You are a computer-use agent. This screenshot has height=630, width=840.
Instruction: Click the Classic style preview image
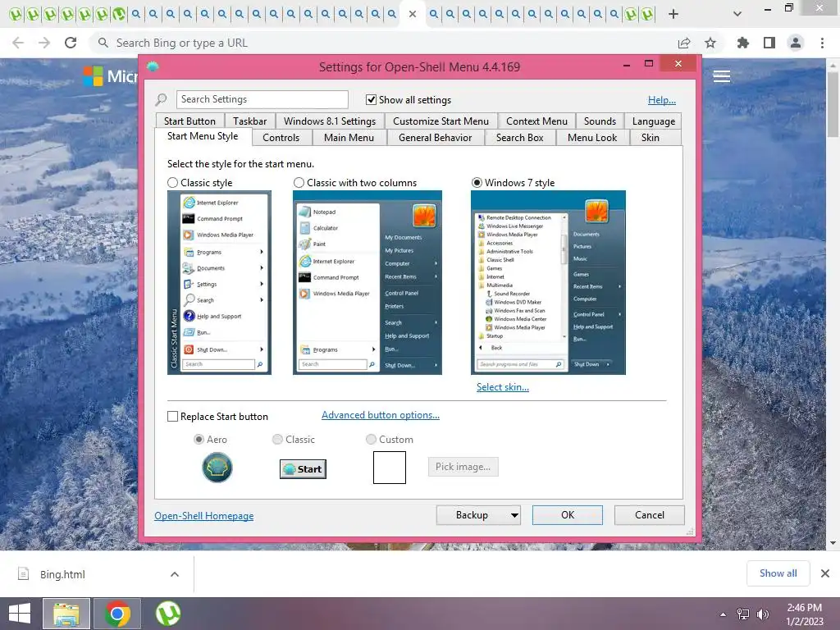coord(219,282)
